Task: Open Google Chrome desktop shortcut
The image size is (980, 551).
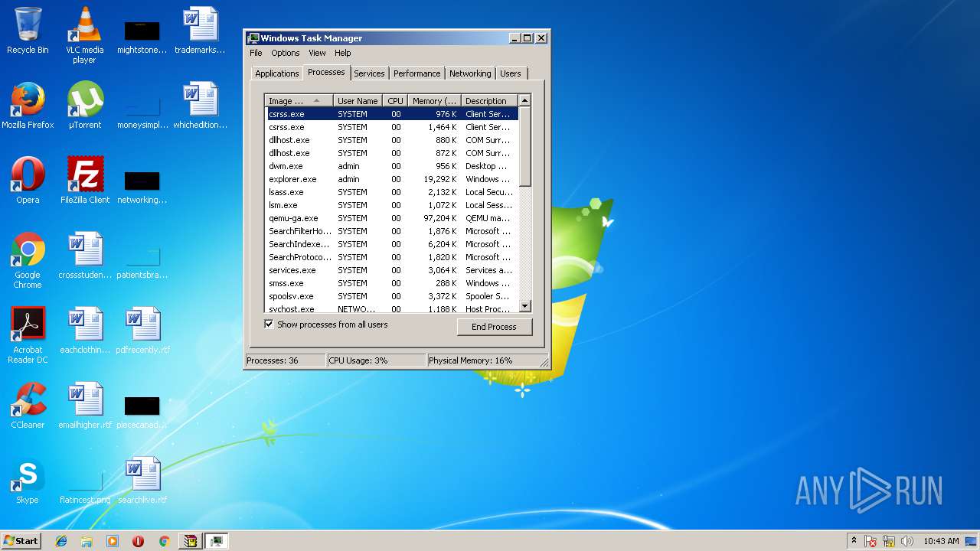Action: point(28,260)
